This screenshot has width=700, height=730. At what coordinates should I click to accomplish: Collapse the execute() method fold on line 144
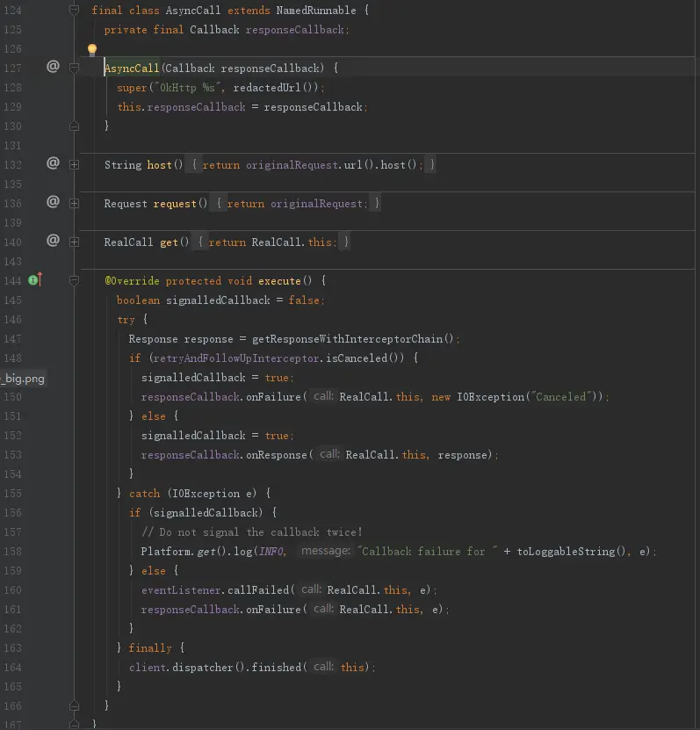pyautogui.click(x=74, y=280)
